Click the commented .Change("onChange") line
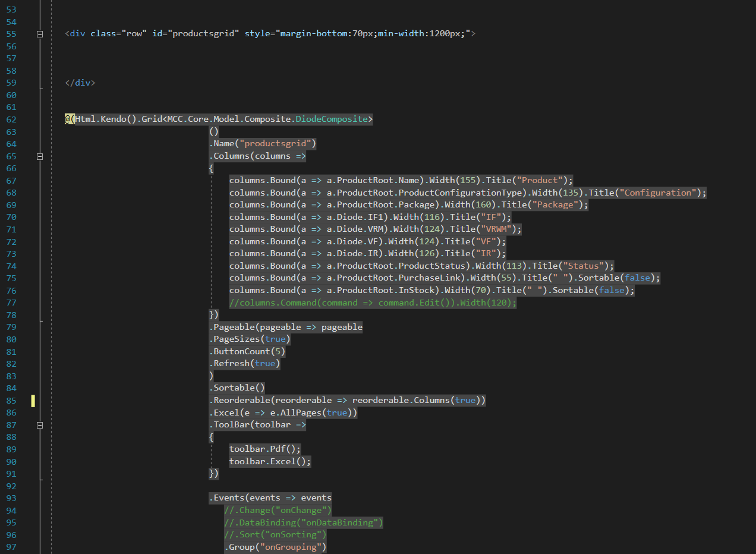756x554 pixels. point(278,510)
